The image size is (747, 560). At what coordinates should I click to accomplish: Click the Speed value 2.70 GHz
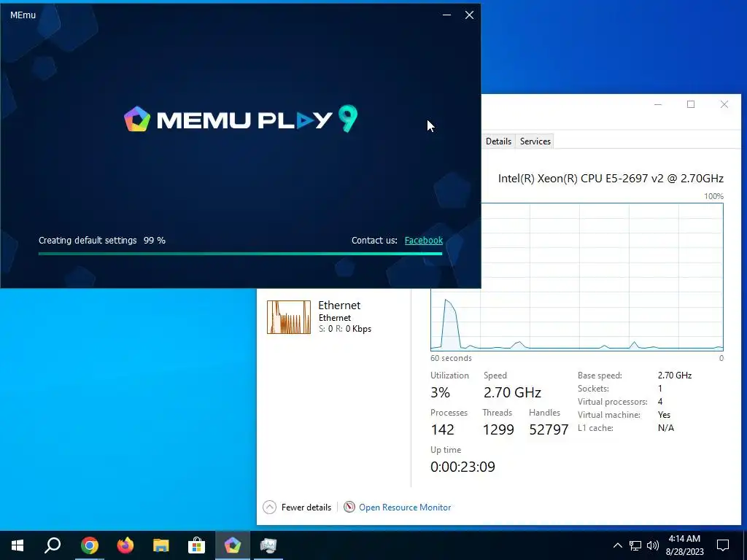[x=512, y=392]
